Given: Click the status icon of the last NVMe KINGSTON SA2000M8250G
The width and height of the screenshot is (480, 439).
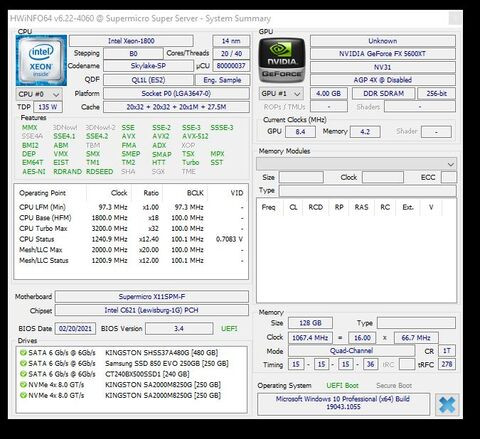Looking at the screenshot, I should point(23,395).
